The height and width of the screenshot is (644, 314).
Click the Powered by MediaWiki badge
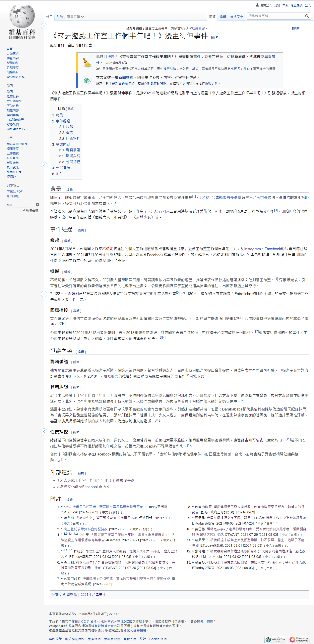[x=299, y=639]
